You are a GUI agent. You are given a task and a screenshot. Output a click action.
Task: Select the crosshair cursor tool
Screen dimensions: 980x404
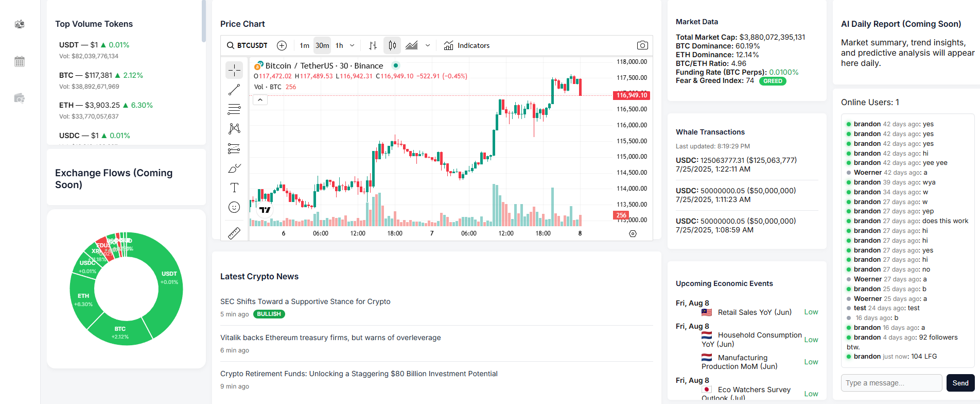point(234,70)
